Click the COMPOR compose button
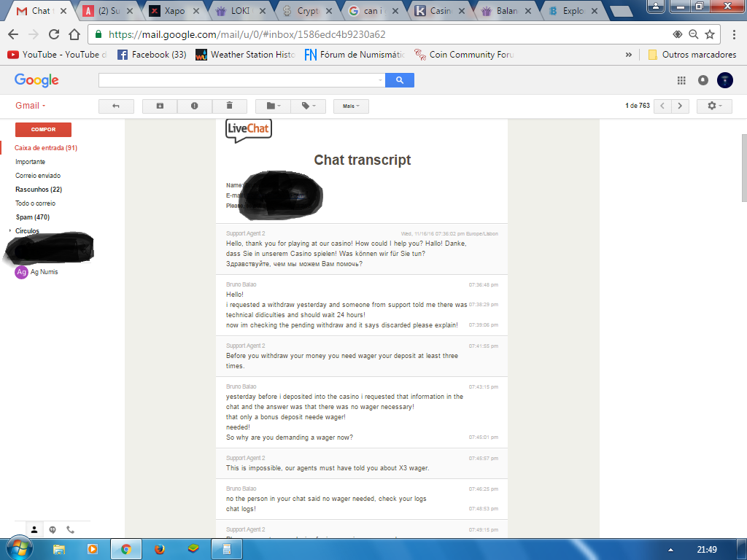747x560 pixels. point(43,130)
